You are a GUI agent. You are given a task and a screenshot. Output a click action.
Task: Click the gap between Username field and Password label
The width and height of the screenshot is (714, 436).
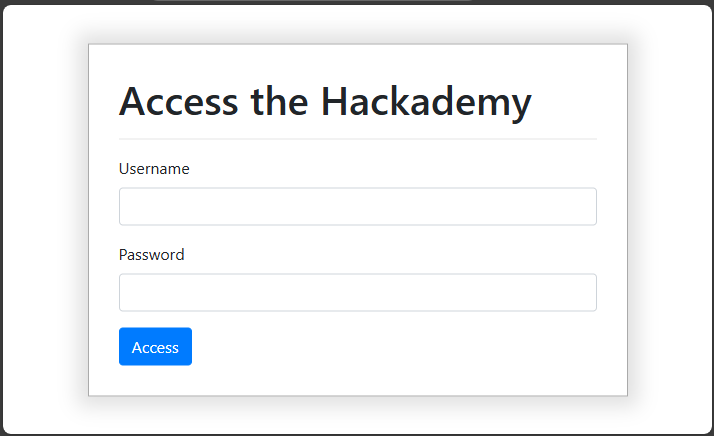tap(357, 236)
